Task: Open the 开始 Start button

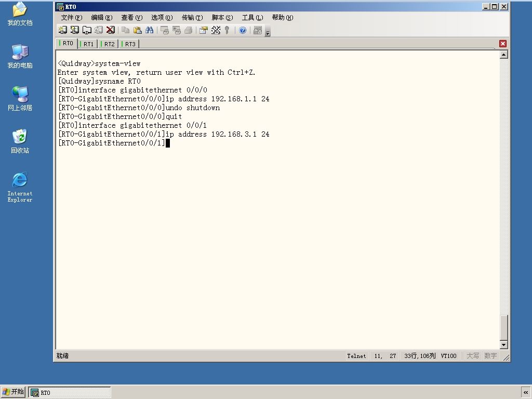Action: 13,392
